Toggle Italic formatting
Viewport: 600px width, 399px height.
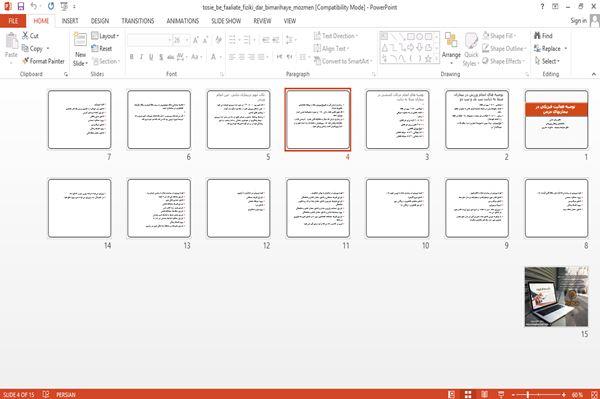point(141,57)
